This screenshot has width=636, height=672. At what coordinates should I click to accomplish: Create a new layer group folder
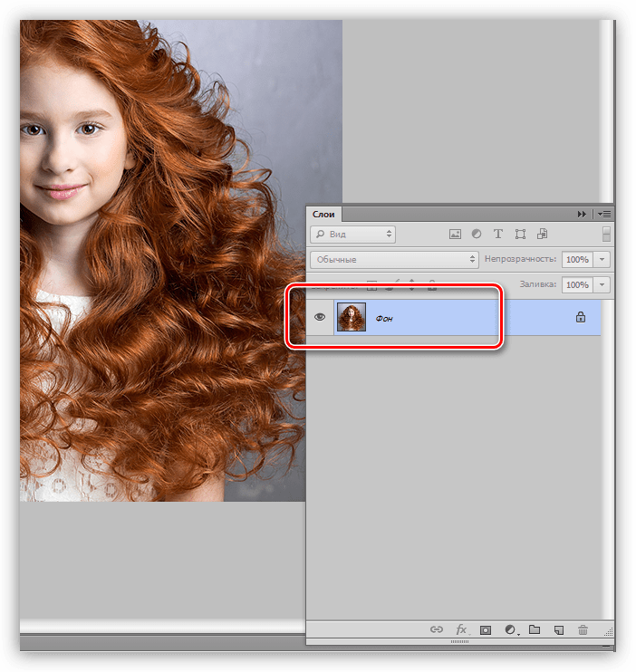click(535, 629)
